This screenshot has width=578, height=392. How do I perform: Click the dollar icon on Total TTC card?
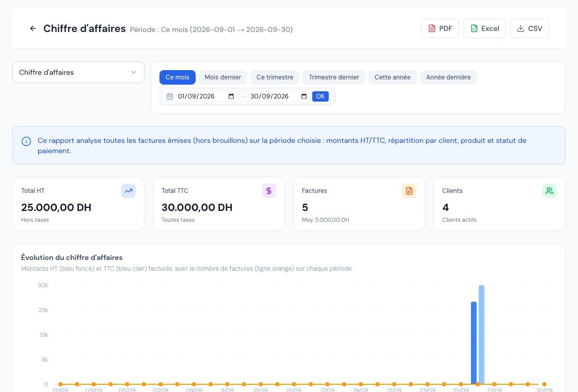tap(269, 191)
